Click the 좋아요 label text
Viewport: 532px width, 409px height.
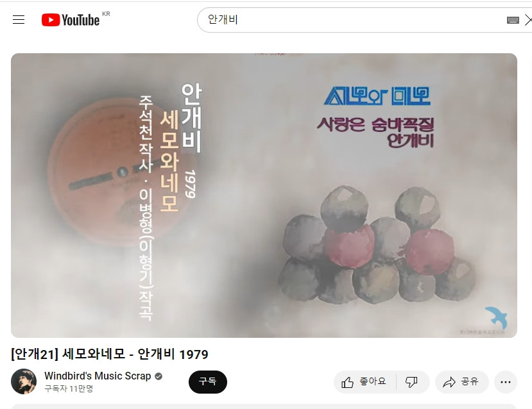pos(373,381)
